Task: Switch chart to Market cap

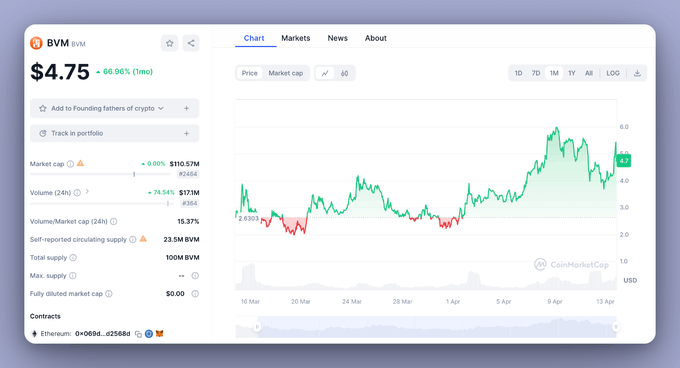Action: [286, 73]
